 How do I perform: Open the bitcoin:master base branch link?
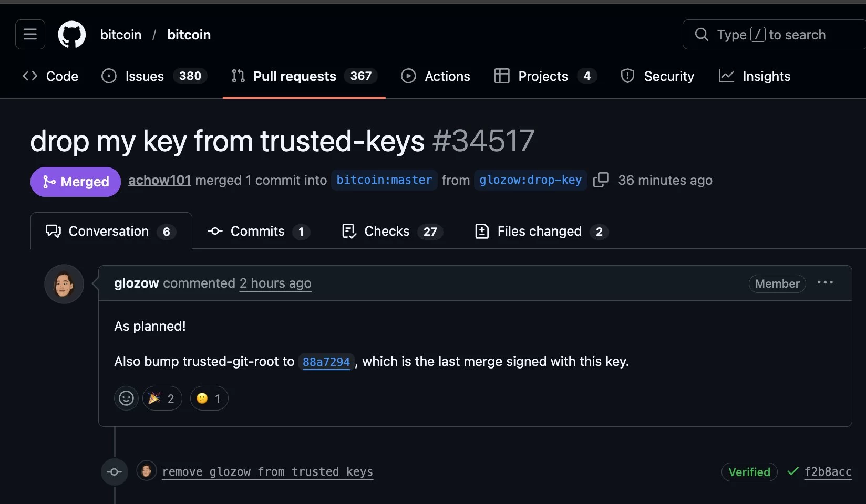click(384, 180)
